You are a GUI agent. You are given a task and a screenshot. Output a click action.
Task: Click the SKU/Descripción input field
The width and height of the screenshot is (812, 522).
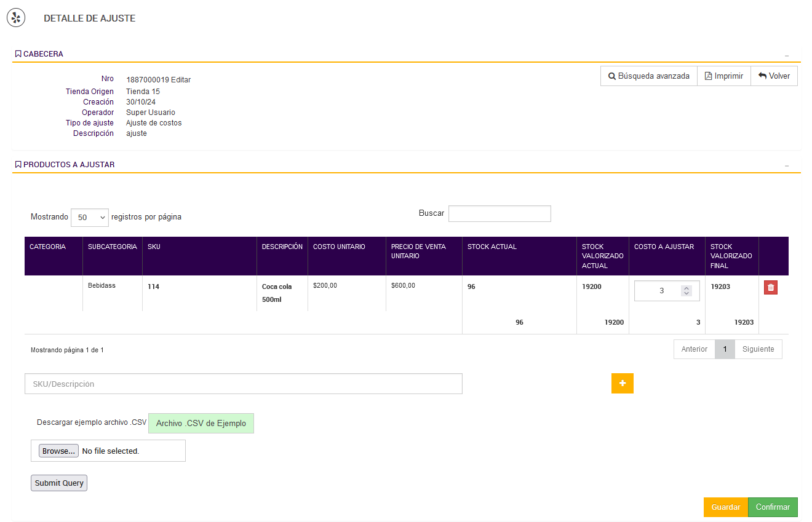pyautogui.click(x=243, y=384)
